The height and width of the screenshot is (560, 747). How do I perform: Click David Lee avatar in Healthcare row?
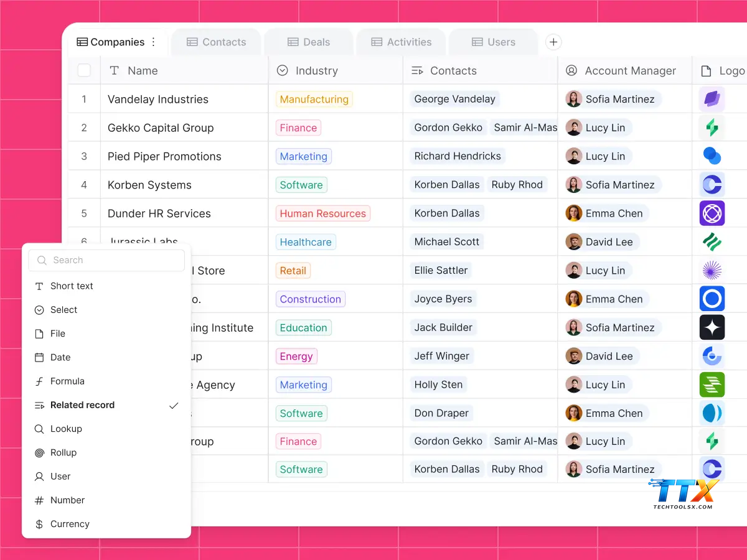tap(574, 242)
